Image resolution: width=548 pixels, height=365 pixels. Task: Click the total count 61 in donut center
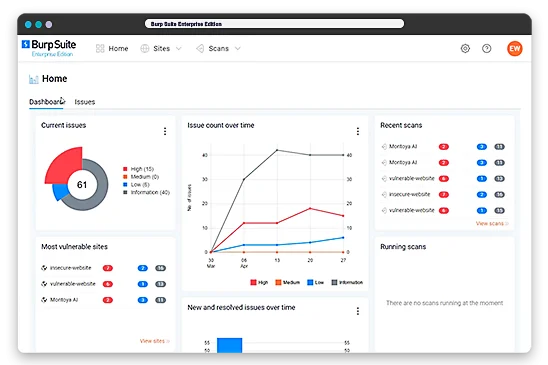[x=82, y=185]
